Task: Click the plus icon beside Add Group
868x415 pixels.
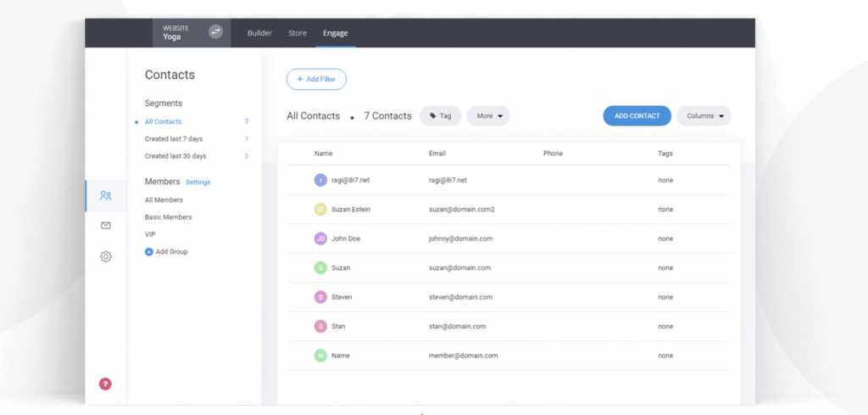Action: (x=149, y=252)
